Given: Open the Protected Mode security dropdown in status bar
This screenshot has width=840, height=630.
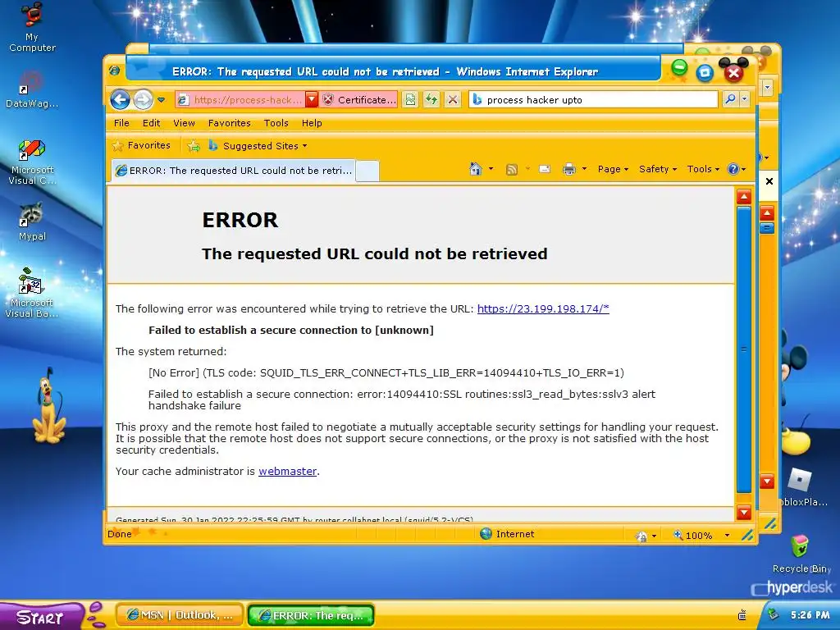Looking at the screenshot, I should click(646, 535).
